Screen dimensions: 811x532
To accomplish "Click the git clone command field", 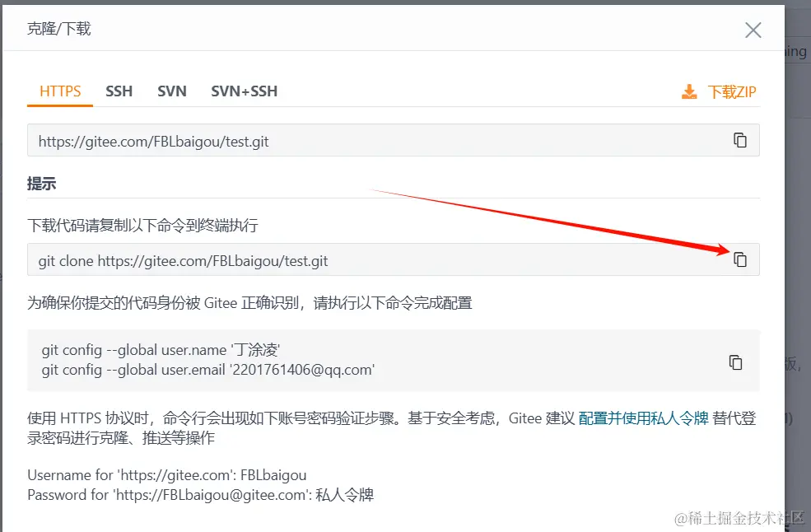I will pos(393,259).
